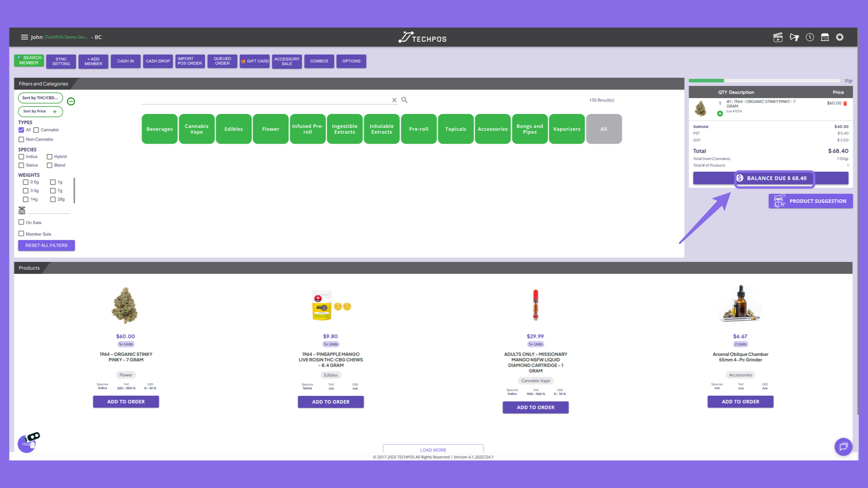868x488 pixels.
Task: Check the Blend species checkbox
Action: tap(50, 165)
